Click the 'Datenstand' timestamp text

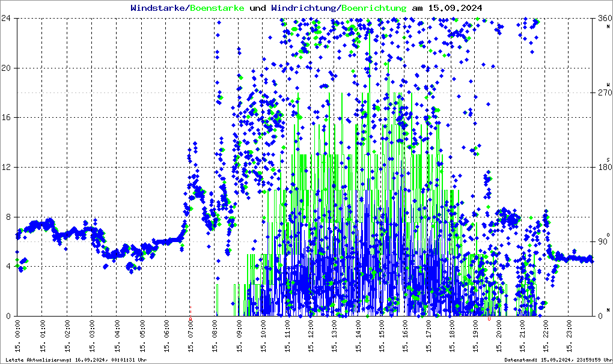(x=558, y=360)
